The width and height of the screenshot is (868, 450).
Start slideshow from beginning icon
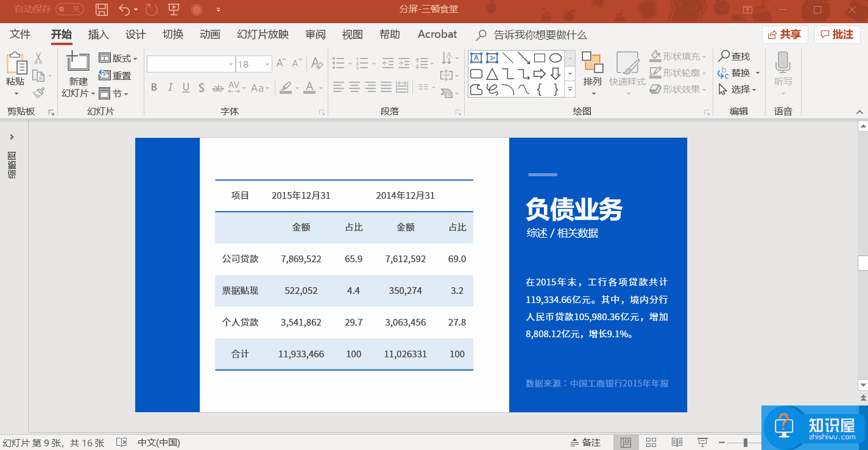click(174, 9)
